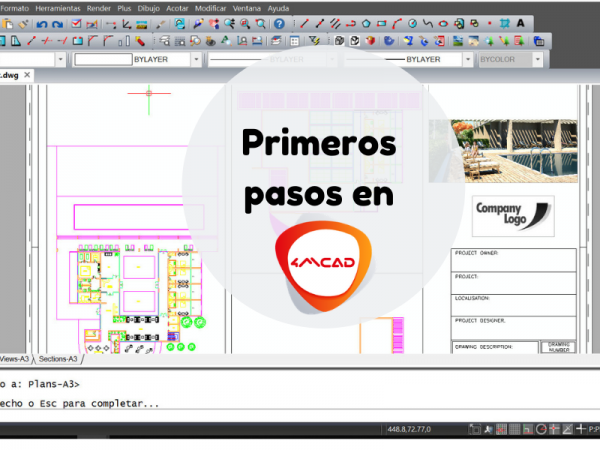Click the Fillet corner tool icon
The height and width of the screenshot is (450, 600).
pyautogui.click(x=108, y=41)
